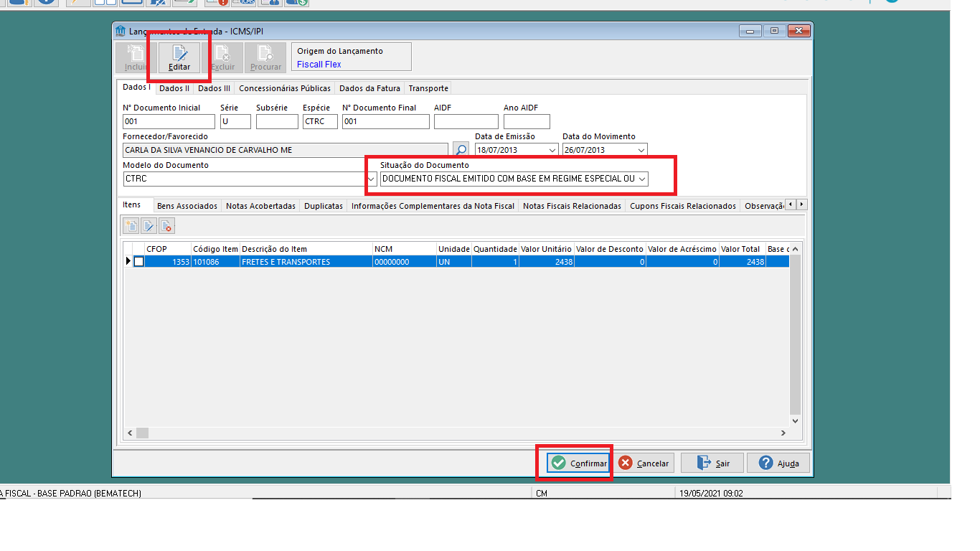Click the edit item icon in Itens toolbar
The image size is (980, 551).
pyautogui.click(x=149, y=226)
